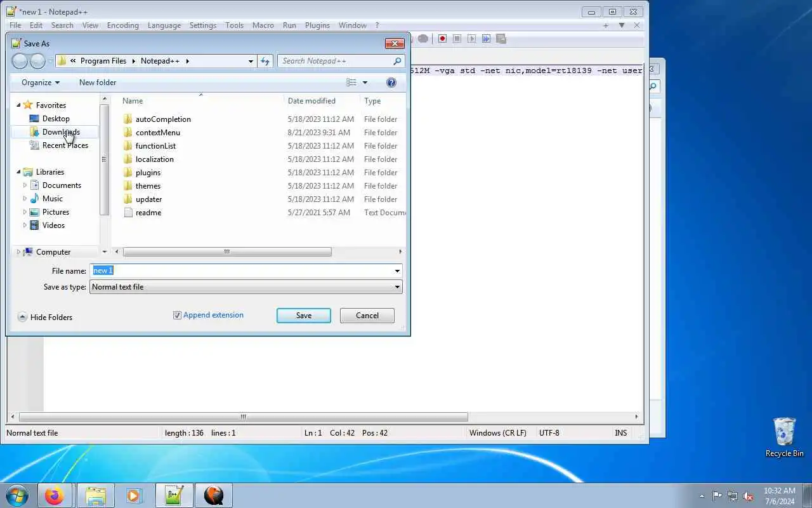Open the Recycle Bin on desktop

click(784, 437)
